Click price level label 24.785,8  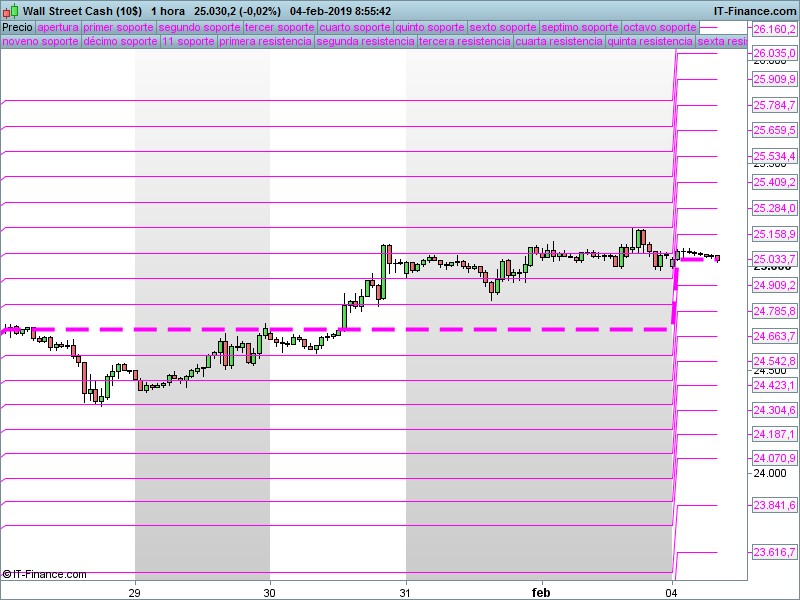click(x=774, y=311)
